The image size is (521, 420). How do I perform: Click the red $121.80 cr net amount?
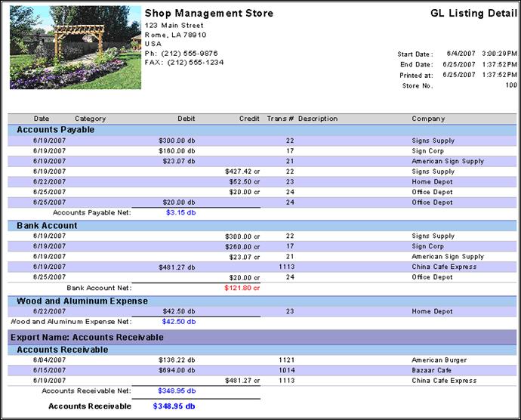click(x=242, y=288)
